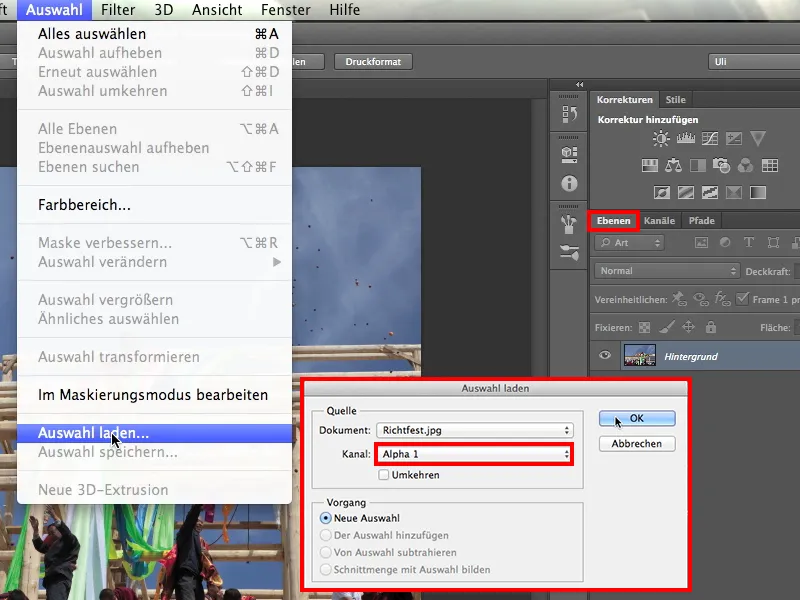Filter layers by shape layers icon

773,243
